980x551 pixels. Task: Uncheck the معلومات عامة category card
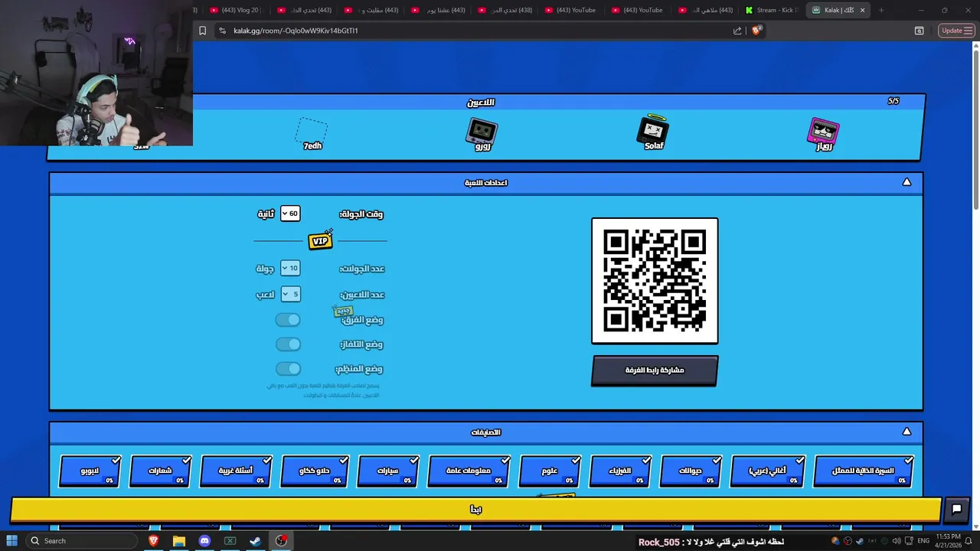point(469,471)
